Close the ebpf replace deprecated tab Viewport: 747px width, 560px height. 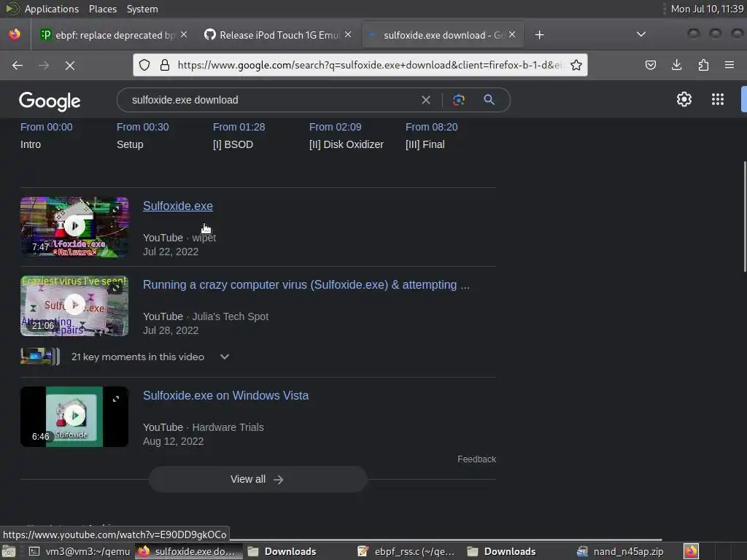[x=184, y=34]
